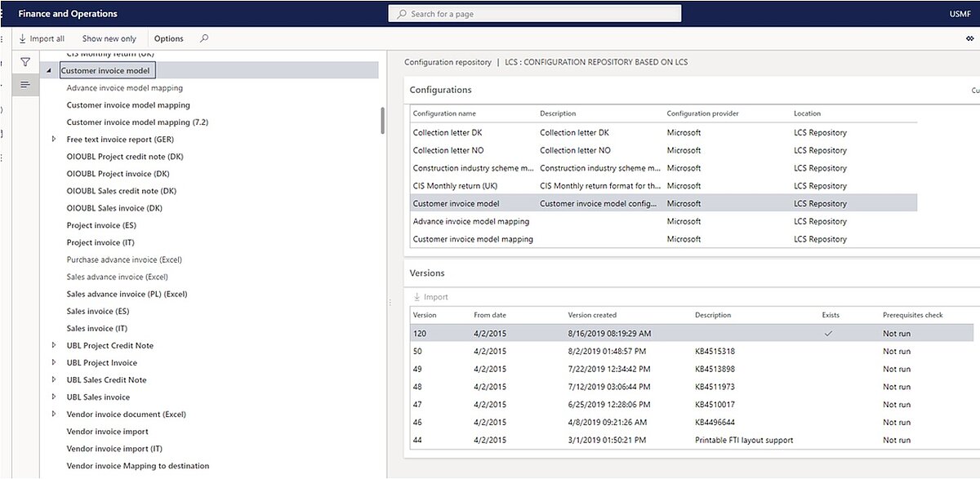980x479 pixels.
Task: Sort by Configuration name column header
Action: click(x=444, y=113)
